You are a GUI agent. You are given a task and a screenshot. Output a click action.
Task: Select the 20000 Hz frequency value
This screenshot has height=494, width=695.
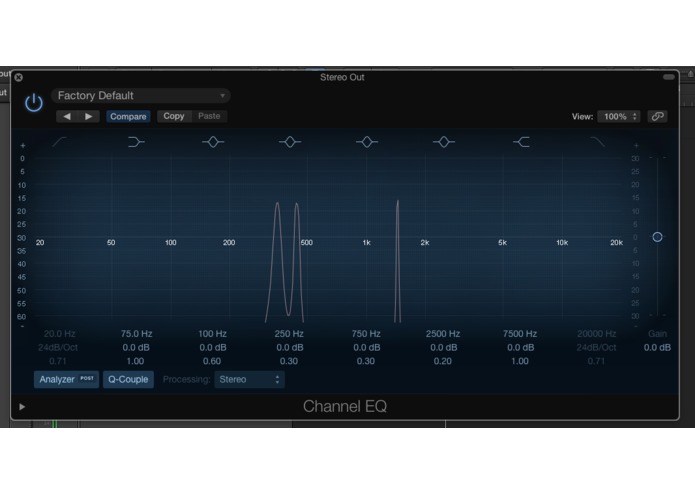pyautogui.click(x=597, y=334)
